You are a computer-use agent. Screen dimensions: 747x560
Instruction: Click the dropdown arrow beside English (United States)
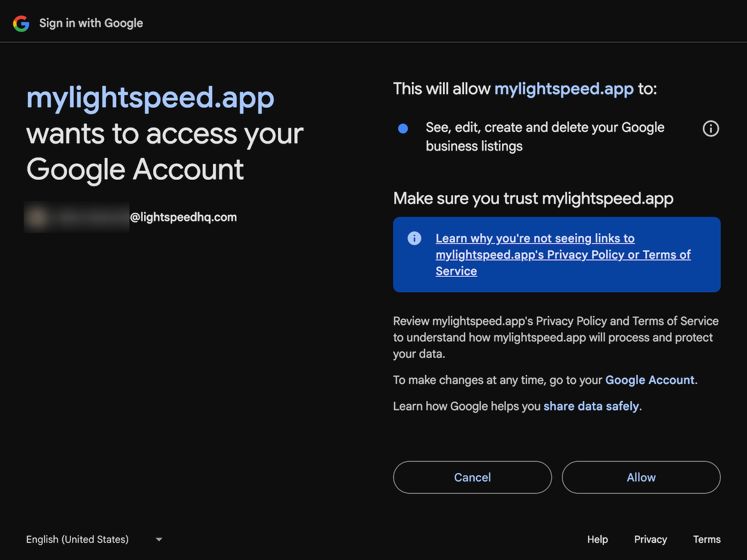coord(158,539)
